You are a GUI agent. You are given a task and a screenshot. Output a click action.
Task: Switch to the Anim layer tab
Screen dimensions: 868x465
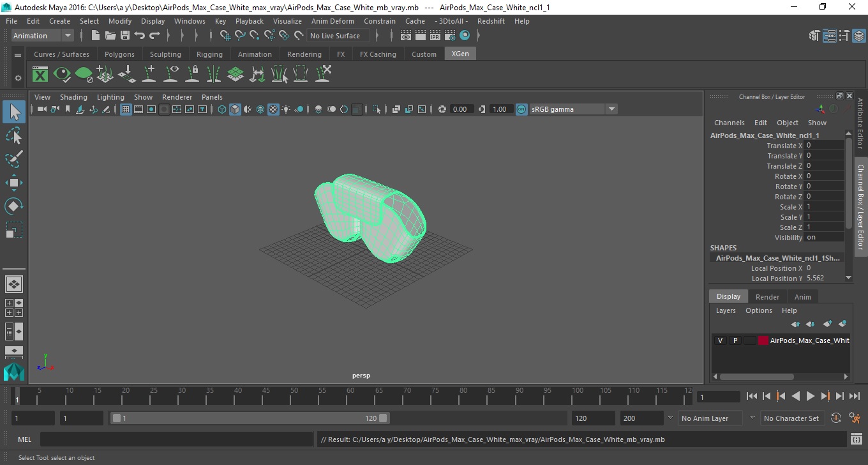click(x=802, y=297)
